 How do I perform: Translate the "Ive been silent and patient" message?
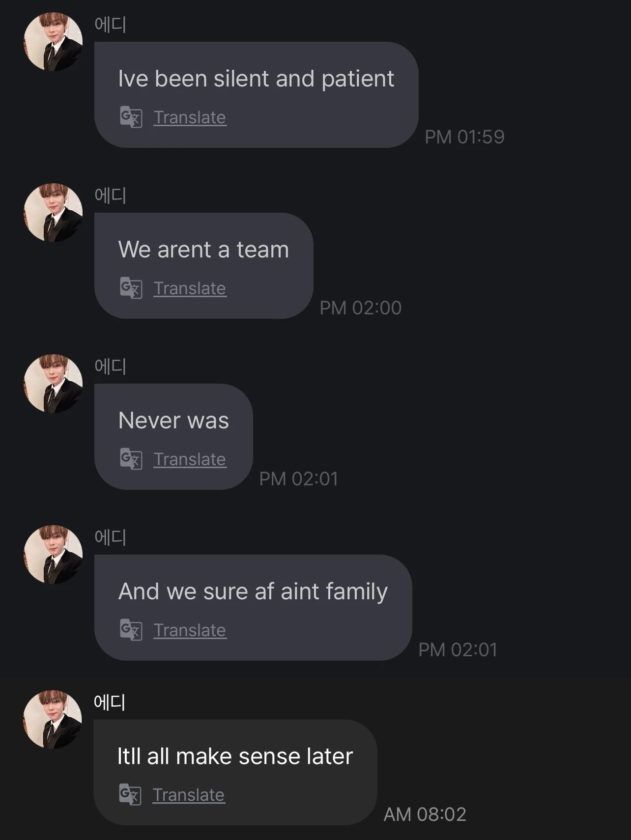(190, 117)
